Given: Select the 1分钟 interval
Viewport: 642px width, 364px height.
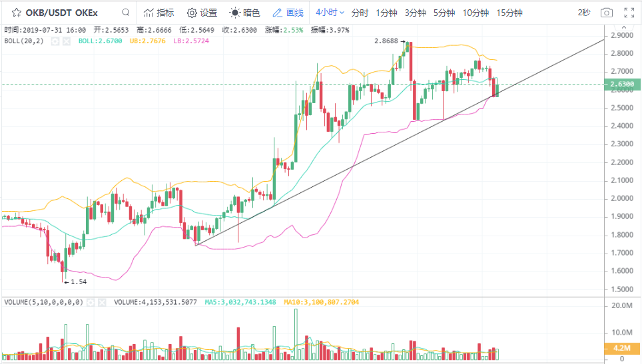Looking at the screenshot, I should click(386, 13).
